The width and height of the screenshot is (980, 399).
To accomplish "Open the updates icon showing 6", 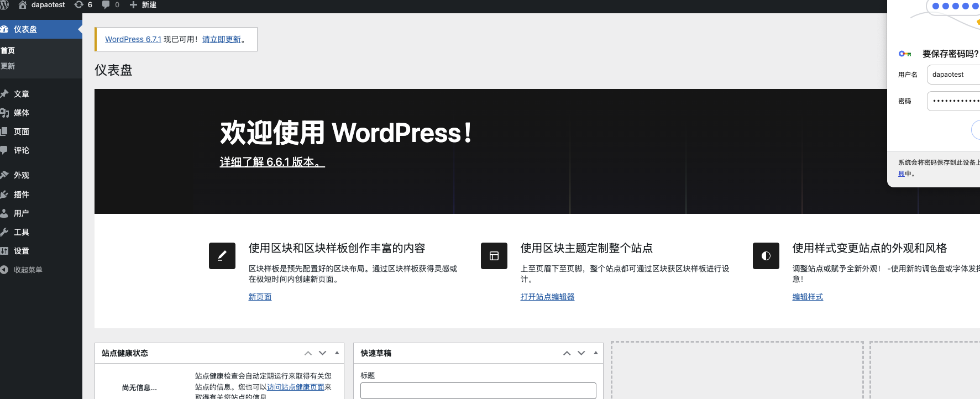I will tap(83, 5).
